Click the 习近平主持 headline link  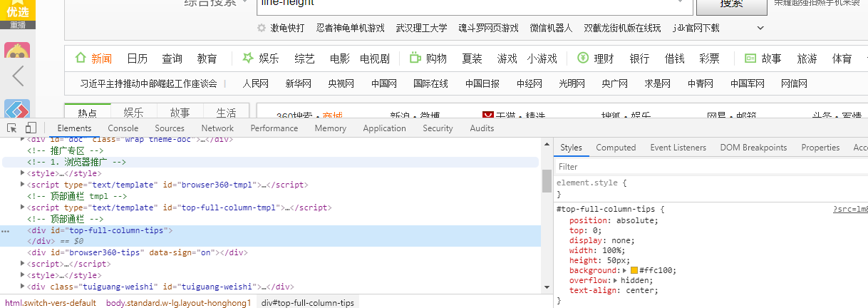pyautogui.click(x=149, y=83)
